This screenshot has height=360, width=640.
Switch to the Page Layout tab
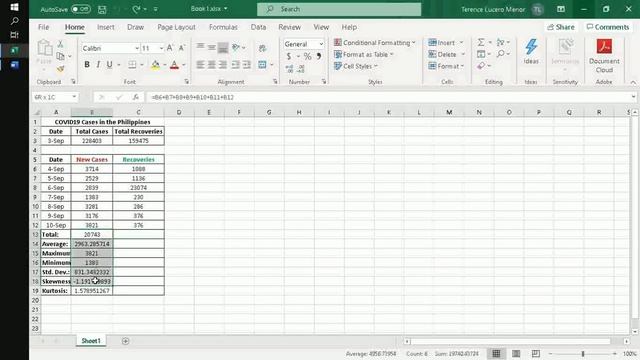pyautogui.click(x=176, y=27)
